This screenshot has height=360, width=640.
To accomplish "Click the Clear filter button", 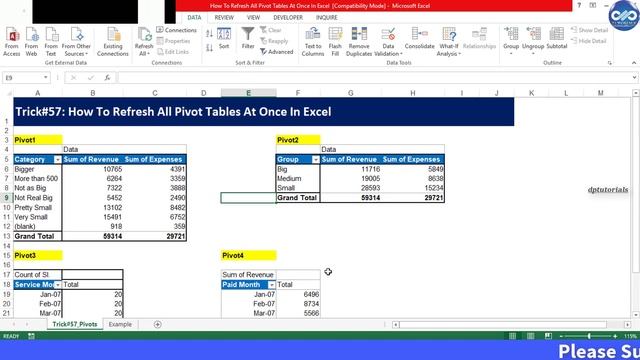I will [271, 30].
